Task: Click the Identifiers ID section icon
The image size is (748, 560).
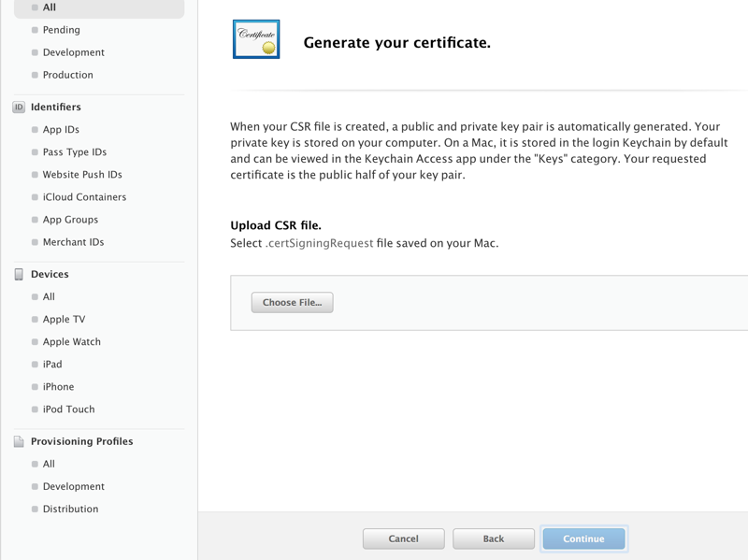Action: (19, 108)
